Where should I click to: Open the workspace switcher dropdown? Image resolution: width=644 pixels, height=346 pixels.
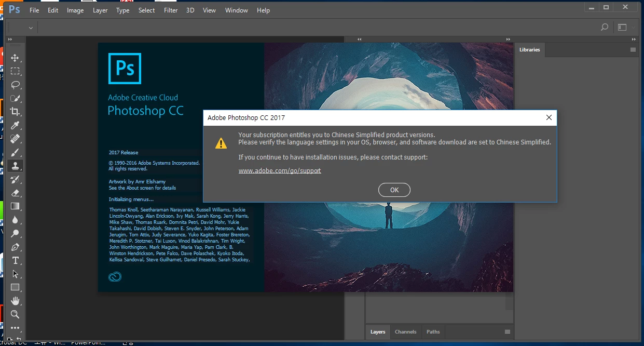pos(622,27)
